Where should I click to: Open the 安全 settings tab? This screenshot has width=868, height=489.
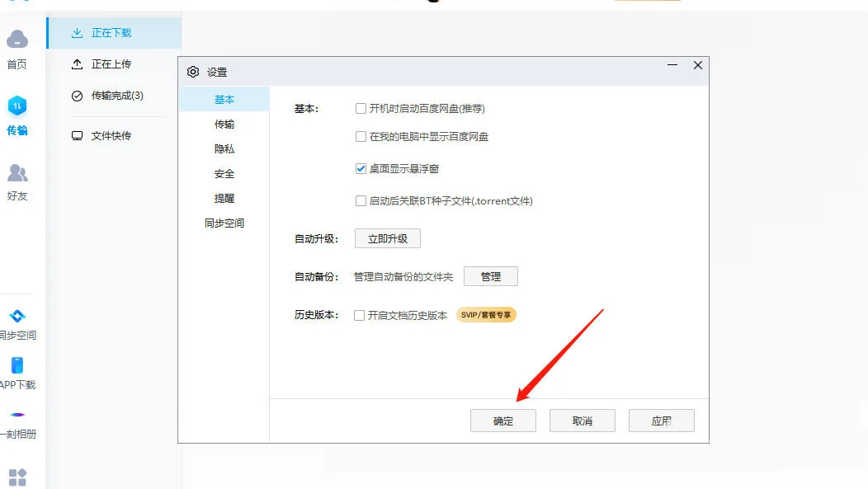point(224,174)
